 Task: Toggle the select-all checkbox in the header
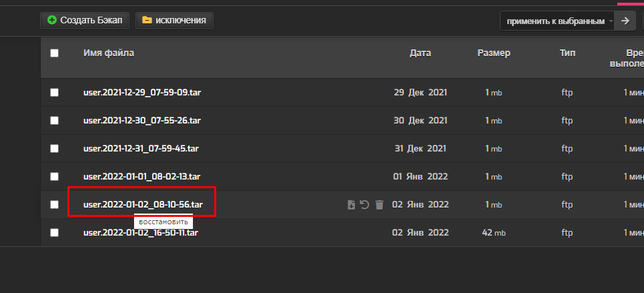(x=54, y=53)
